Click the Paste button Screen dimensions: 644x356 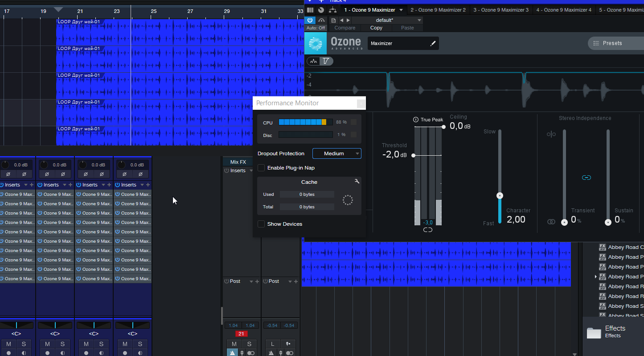(407, 28)
